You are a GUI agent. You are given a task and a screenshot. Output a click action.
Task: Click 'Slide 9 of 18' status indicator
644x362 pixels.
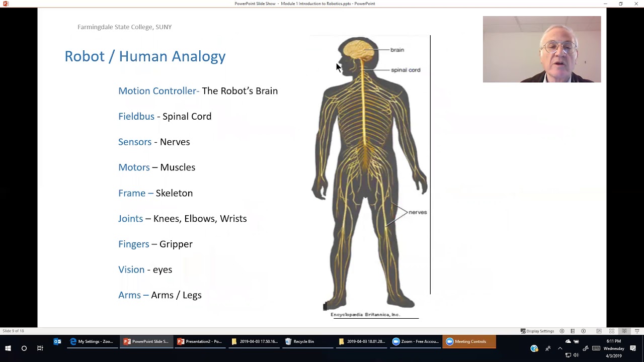click(x=13, y=331)
